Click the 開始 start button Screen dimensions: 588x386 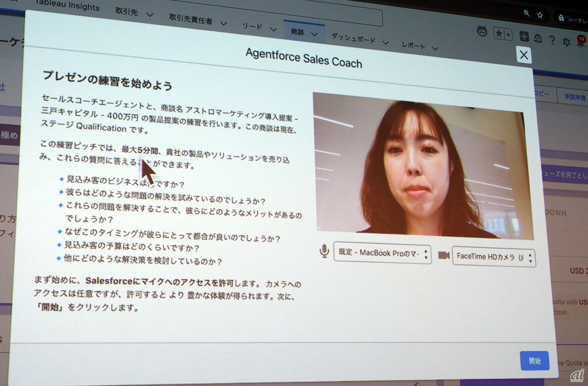coord(534,361)
